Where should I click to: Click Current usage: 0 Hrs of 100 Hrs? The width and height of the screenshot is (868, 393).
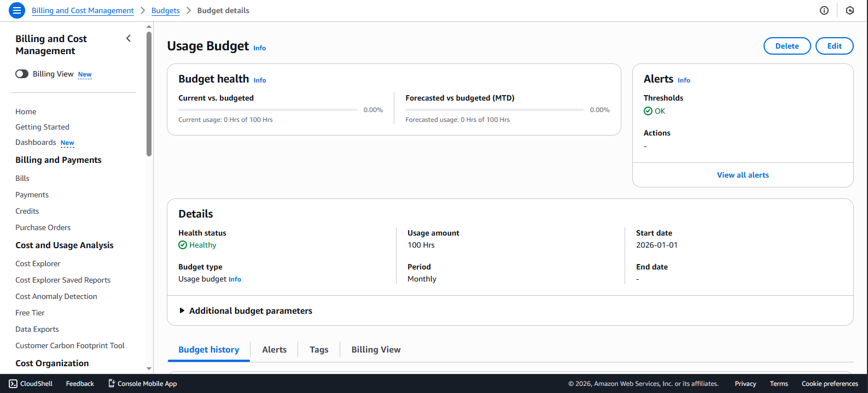tap(225, 120)
